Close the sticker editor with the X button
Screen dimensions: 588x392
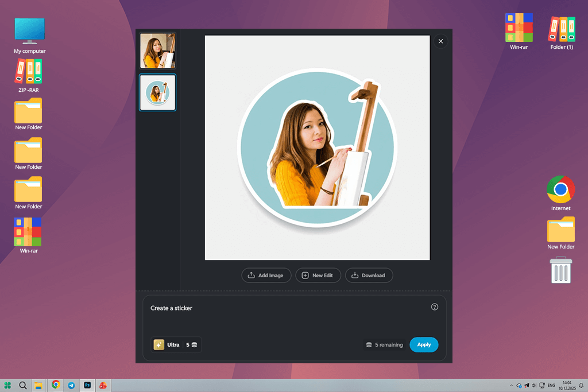click(x=440, y=41)
